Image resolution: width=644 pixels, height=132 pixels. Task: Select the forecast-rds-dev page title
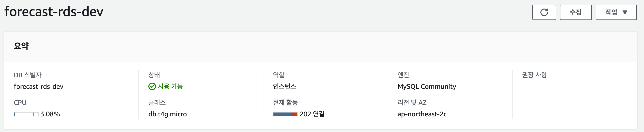[54, 12]
